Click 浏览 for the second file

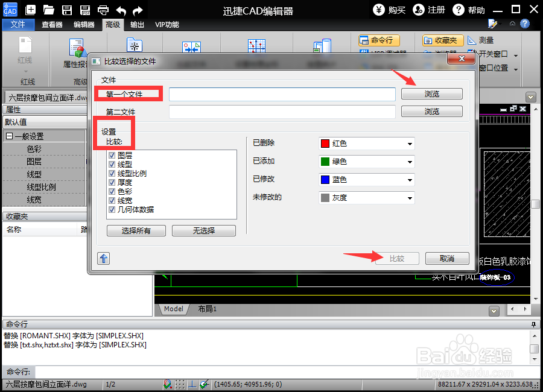click(x=432, y=111)
